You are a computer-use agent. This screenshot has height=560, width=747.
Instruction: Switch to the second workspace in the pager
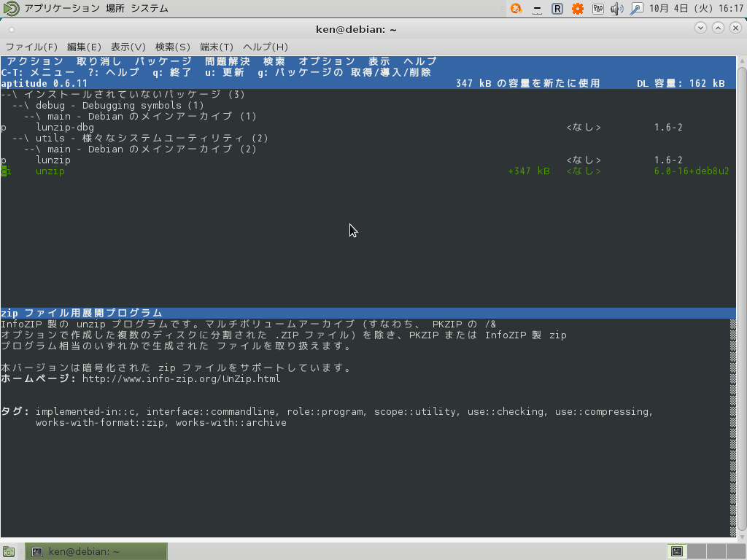(697, 551)
